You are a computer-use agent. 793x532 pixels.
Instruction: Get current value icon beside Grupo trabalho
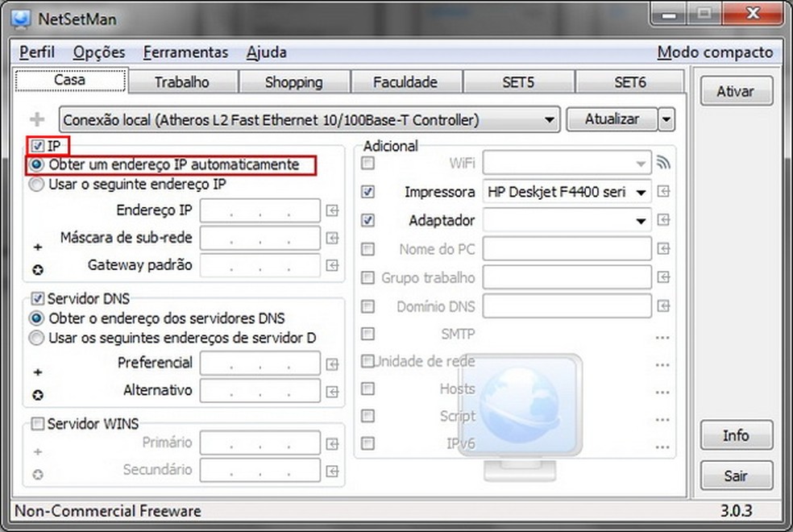click(x=663, y=277)
